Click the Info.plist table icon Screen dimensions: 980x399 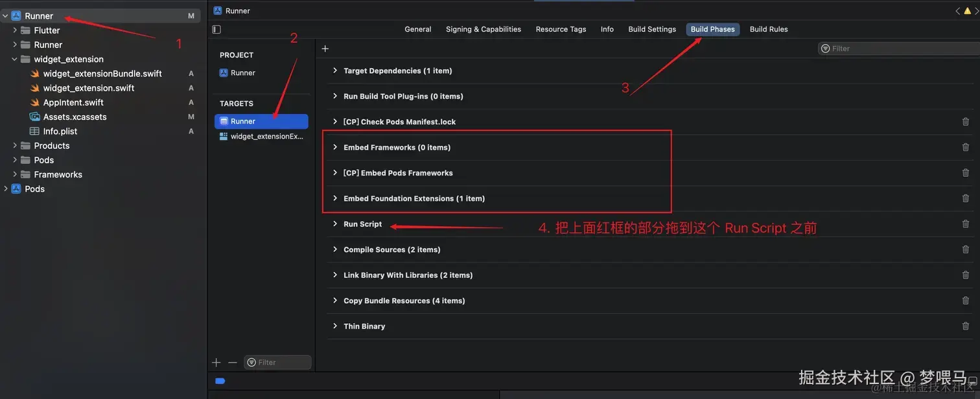pos(35,131)
